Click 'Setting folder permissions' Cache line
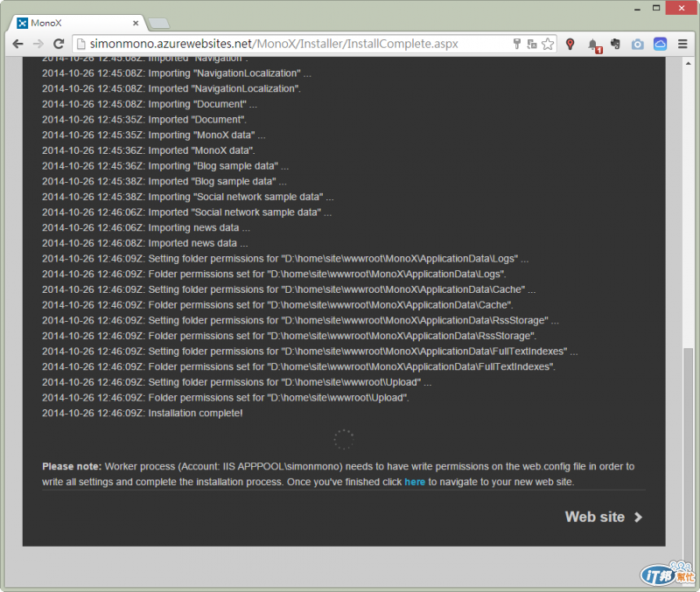This screenshot has height=592, width=700. pyautogui.click(x=289, y=289)
